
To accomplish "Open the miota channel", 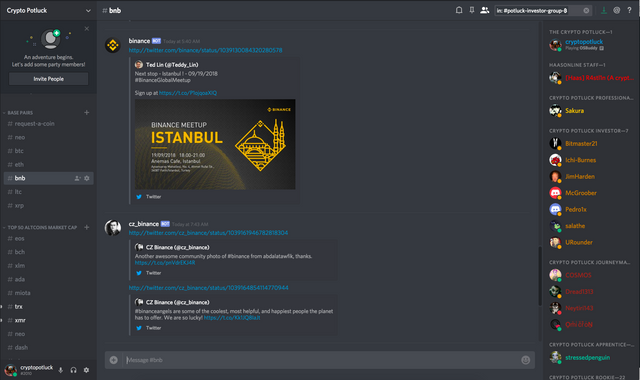I will click(x=49, y=293).
